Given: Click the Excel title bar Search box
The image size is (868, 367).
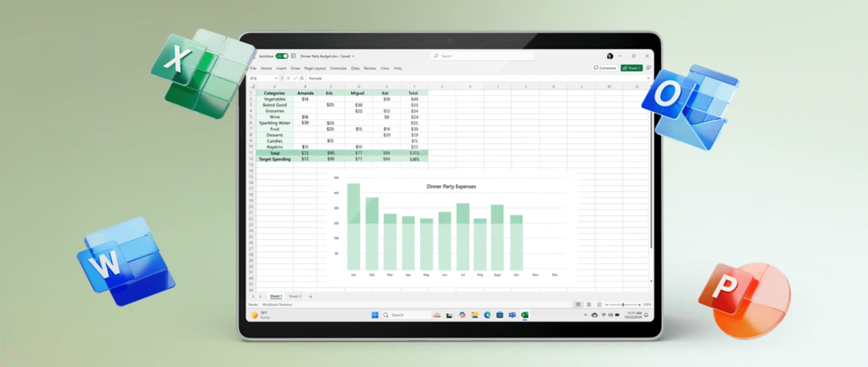Looking at the screenshot, I should pyautogui.click(x=482, y=56).
